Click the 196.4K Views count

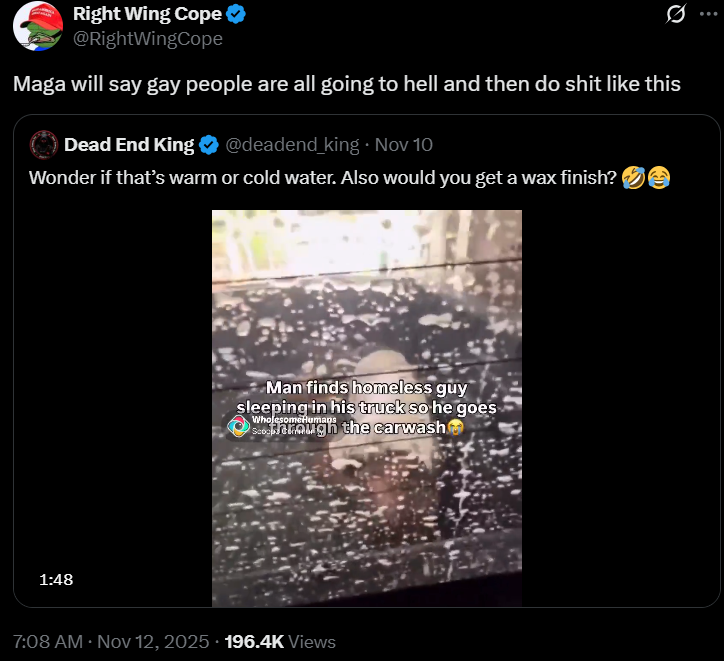(280, 642)
